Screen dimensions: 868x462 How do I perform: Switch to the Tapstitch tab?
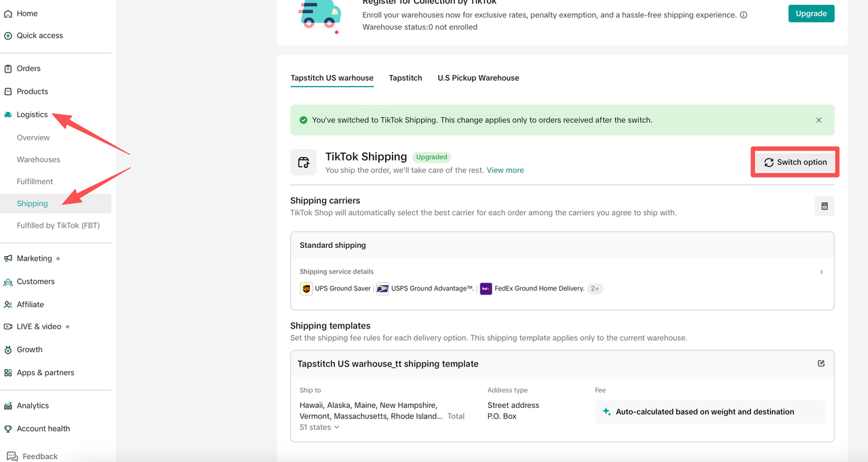pos(406,78)
